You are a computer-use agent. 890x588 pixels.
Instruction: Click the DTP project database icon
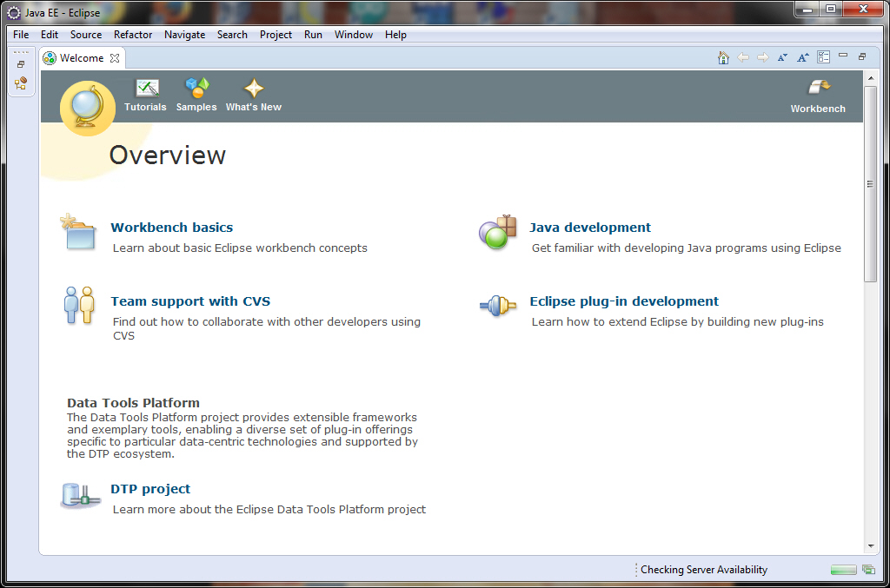coord(80,495)
